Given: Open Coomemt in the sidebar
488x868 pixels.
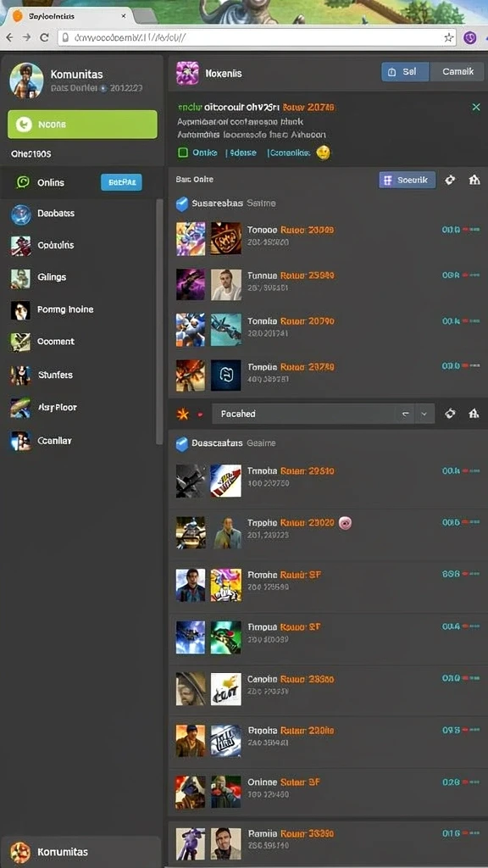Looking at the screenshot, I should [x=55, y=342].
